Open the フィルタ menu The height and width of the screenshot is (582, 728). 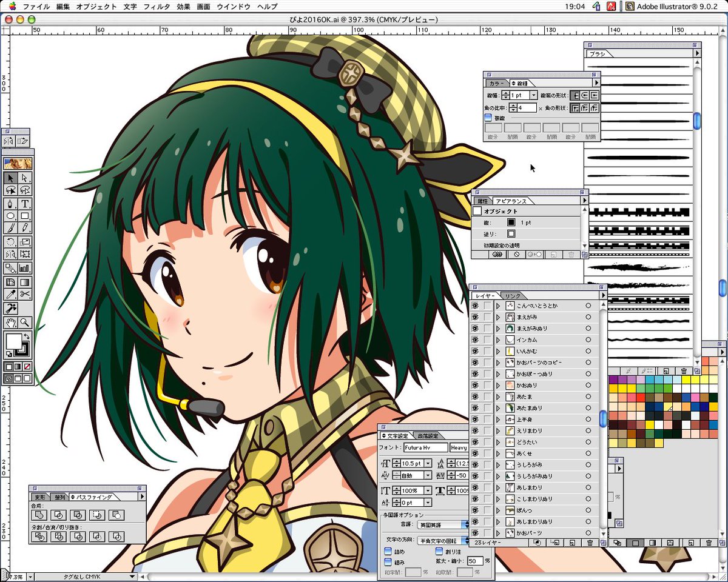[157, 7]
